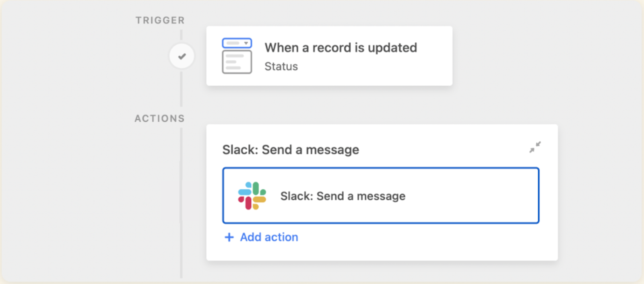
Task: Select the checkmark circle on the trigger timeline
Action: (182, 56)
